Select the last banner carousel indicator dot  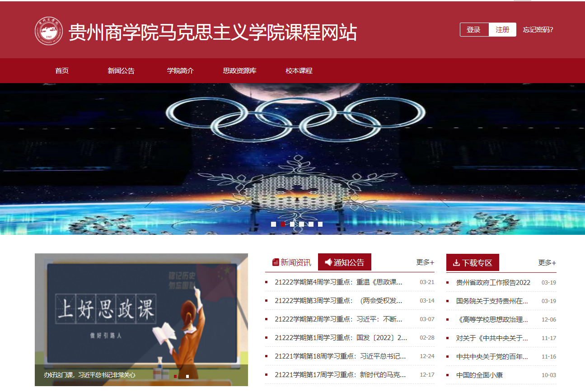click(x=320, y=224)
